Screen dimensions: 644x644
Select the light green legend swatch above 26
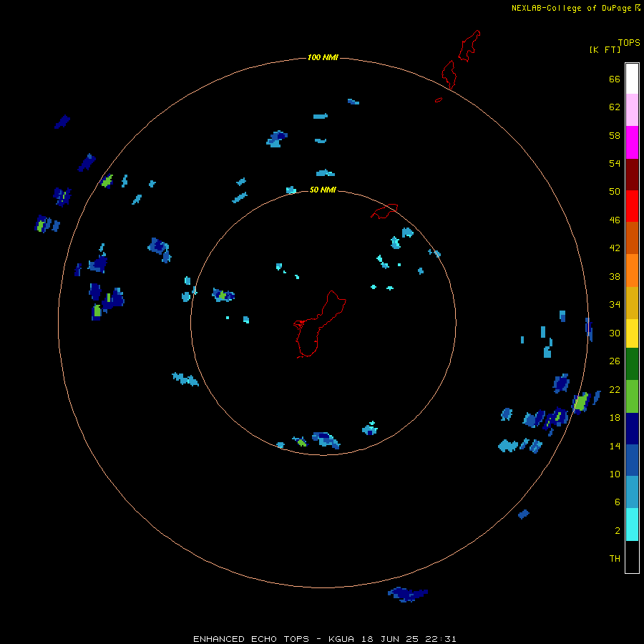(x=632, y=396)
